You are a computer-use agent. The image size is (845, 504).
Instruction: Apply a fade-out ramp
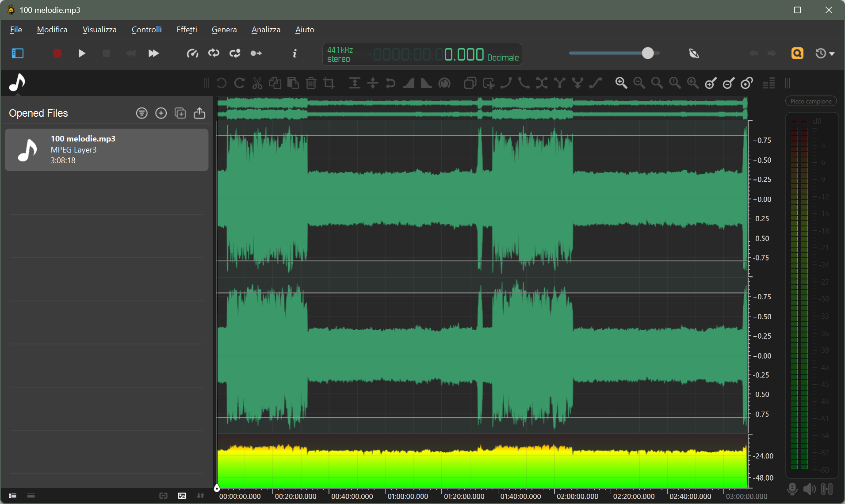(x=426, y=83)
